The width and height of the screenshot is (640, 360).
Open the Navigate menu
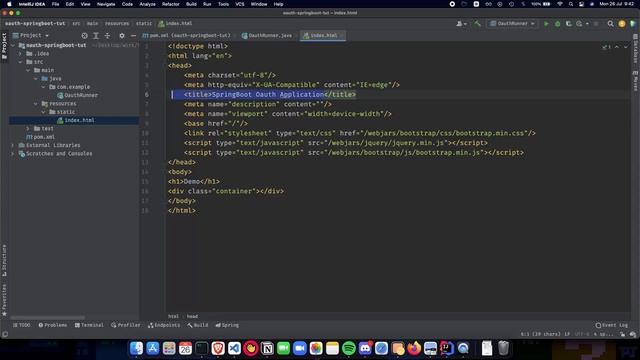[x=106, y=4]
